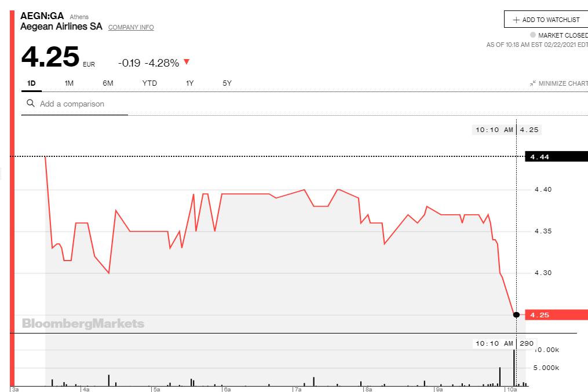Image resolution: width=588 pixels, height=392 pixels.
Task: Click the 7a time axis label
Action: (298, 390)
